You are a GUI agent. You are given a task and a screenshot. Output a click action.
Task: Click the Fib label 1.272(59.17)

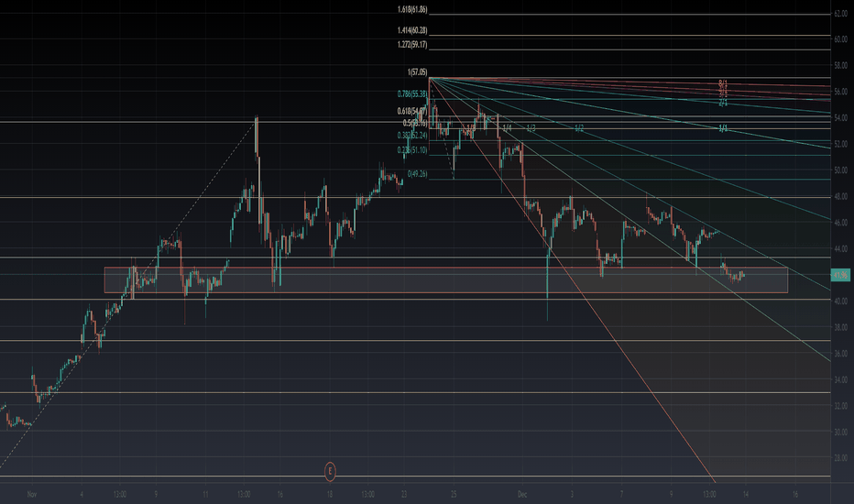point(412,45)
